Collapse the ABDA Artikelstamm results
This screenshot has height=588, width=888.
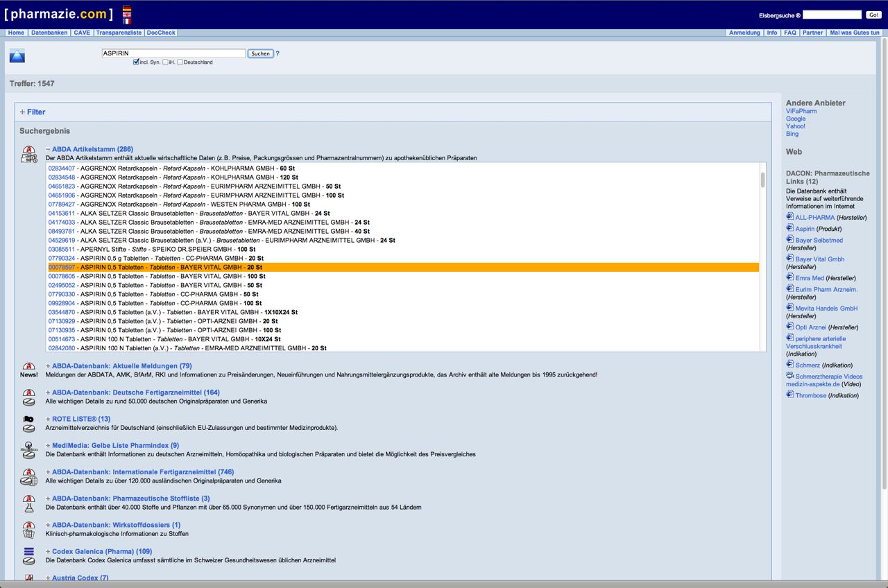pos(48,149)
